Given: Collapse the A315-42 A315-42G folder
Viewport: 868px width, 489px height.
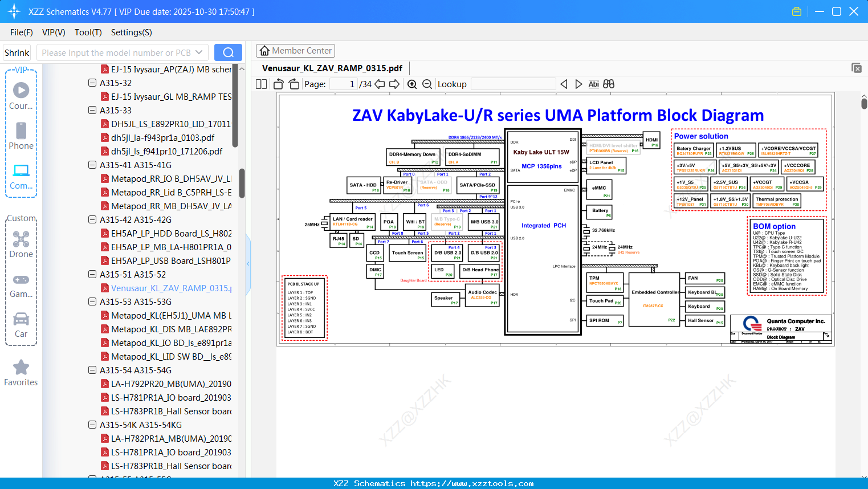Looking at the screenshot, I should pos(92,219).
